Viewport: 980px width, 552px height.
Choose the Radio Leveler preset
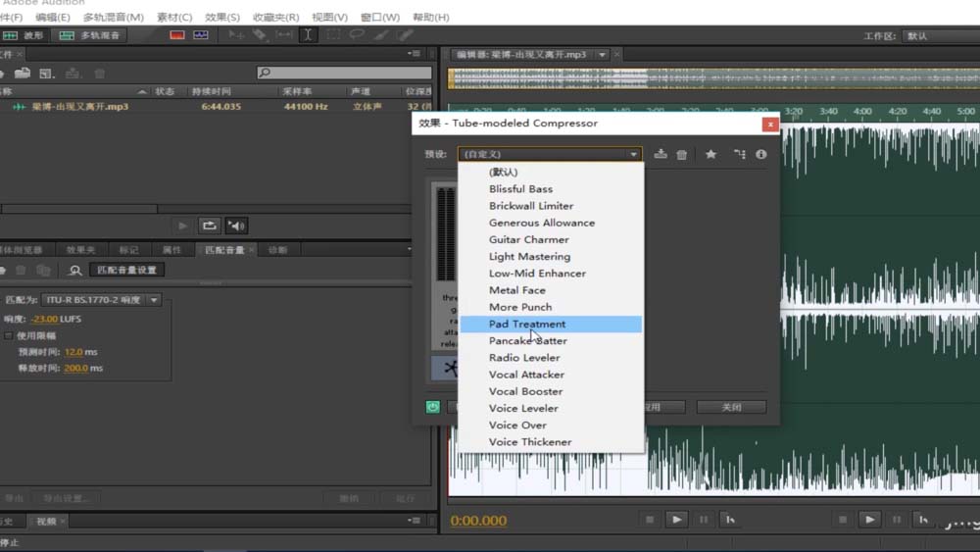(x=551, y=358)
